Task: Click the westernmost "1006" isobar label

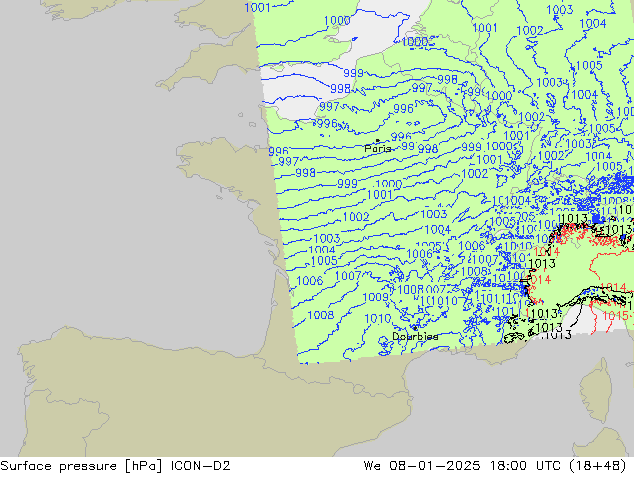Action: [x=310, y=281]
